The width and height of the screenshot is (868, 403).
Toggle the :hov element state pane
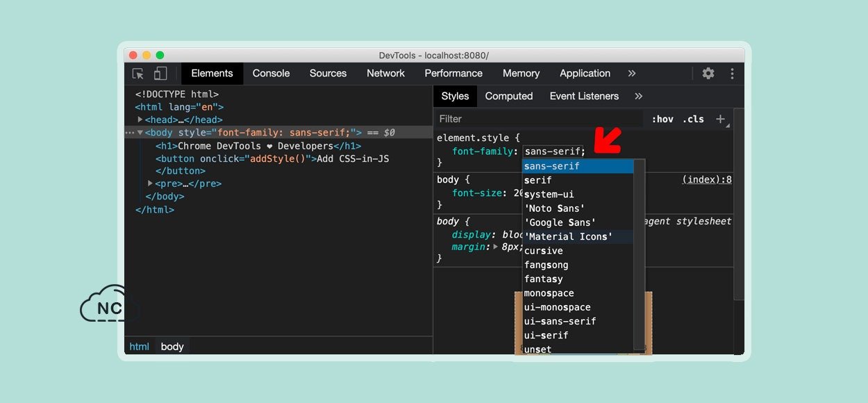pos(662,119)
